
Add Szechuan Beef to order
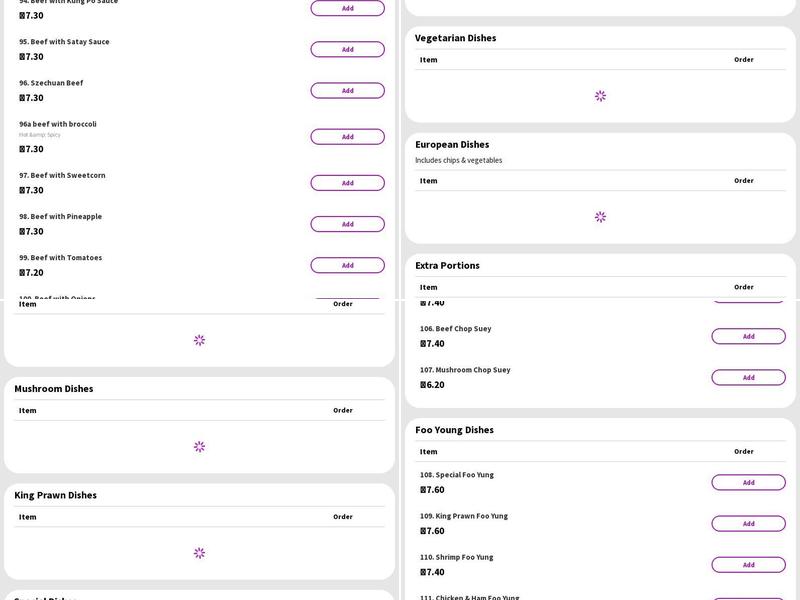[x=347, y=90]
